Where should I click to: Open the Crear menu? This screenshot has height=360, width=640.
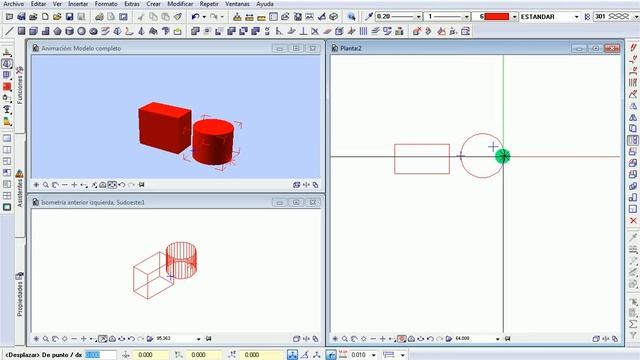pyautogui.click(x=153, y=4)
